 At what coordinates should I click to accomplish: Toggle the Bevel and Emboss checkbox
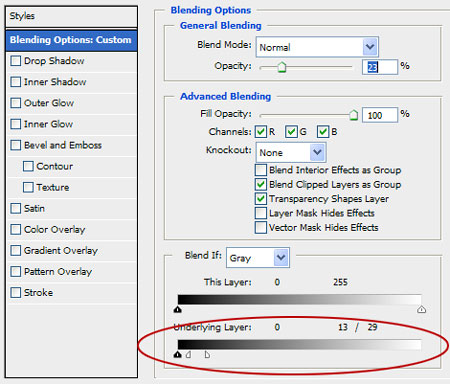[x=16, y=145]
